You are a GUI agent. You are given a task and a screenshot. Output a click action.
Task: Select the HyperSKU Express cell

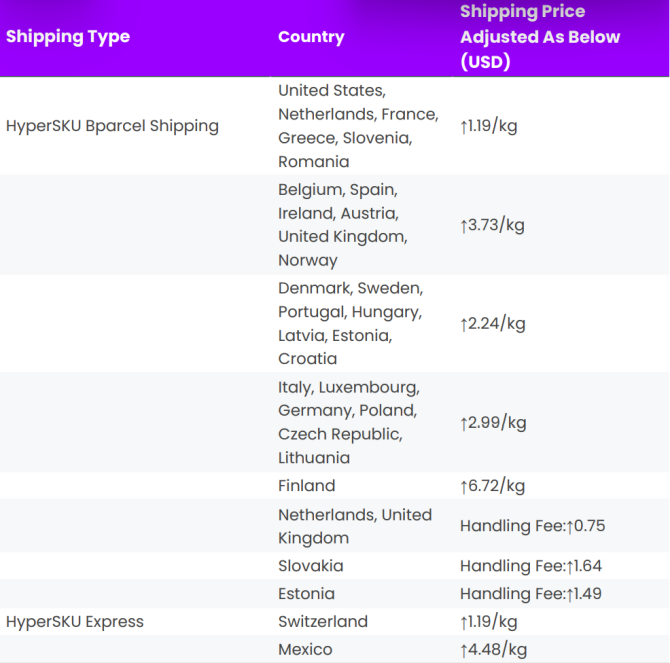click(x=75, y=621)
